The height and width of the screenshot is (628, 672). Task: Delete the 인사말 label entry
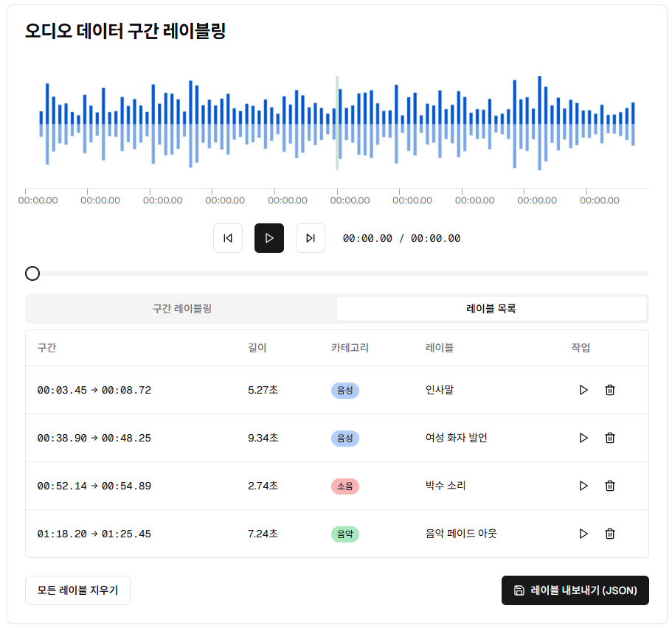tap(609, 389)
